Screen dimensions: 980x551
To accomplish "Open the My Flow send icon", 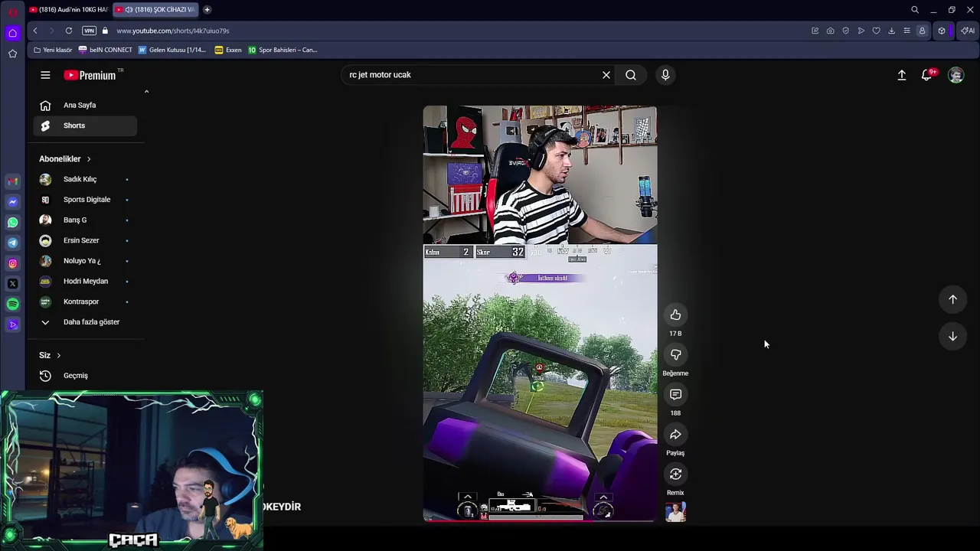I will coord(861,31).
